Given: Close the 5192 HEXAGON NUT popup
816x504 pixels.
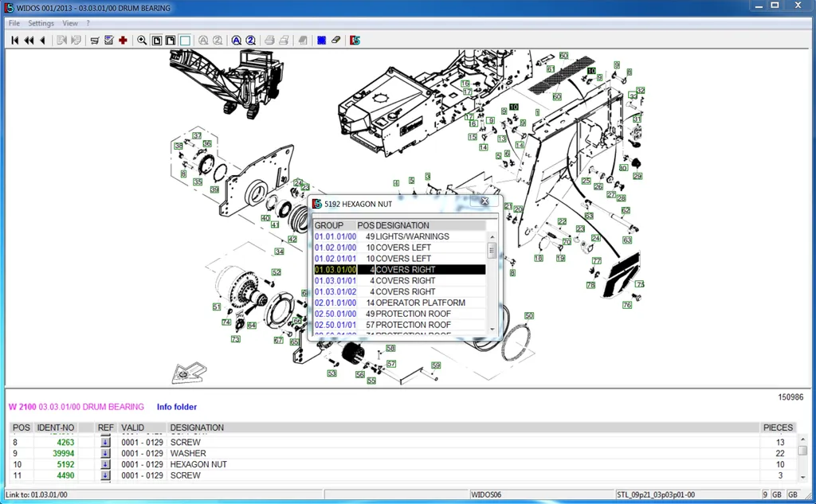Looking at the screenshot, I should click(484, 201).
